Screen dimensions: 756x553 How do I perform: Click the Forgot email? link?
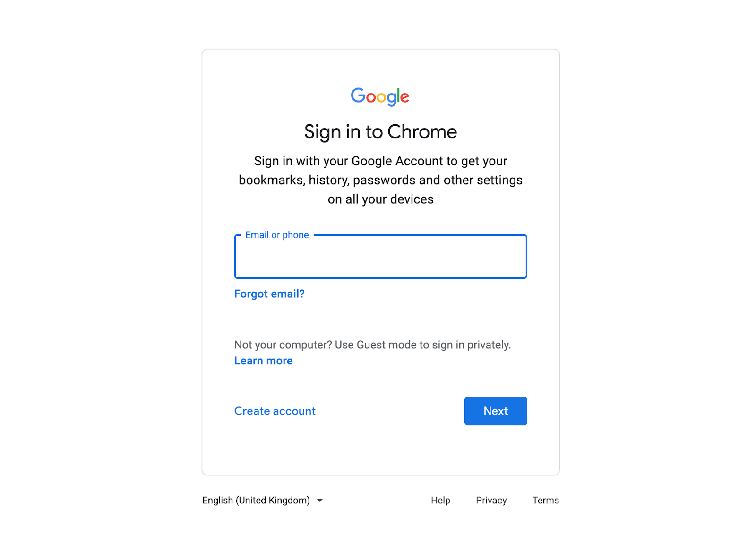coord(269,294)
